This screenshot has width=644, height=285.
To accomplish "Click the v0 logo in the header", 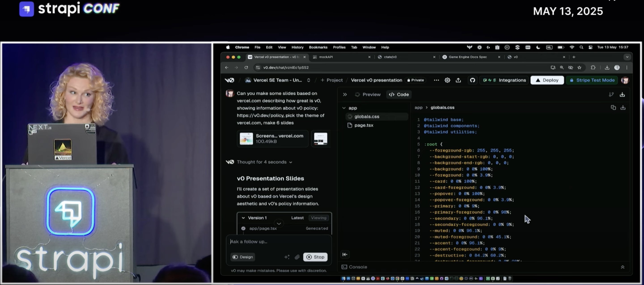I will (x=229, y=80).
